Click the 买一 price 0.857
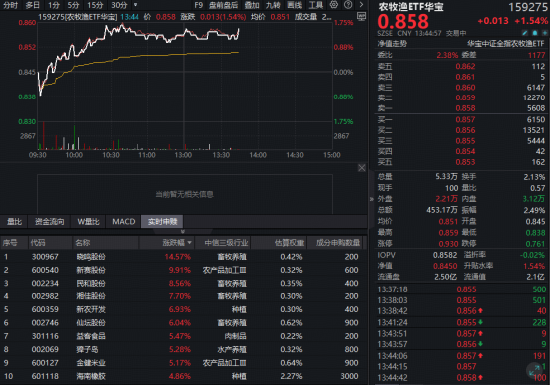Viewport: 550px width, 385px height. click(465, 120)
